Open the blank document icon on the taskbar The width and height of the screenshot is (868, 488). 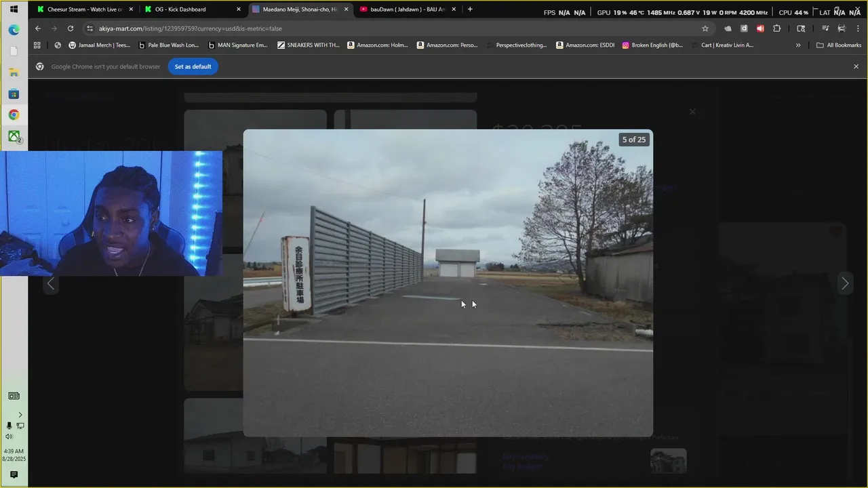[14, 52]
